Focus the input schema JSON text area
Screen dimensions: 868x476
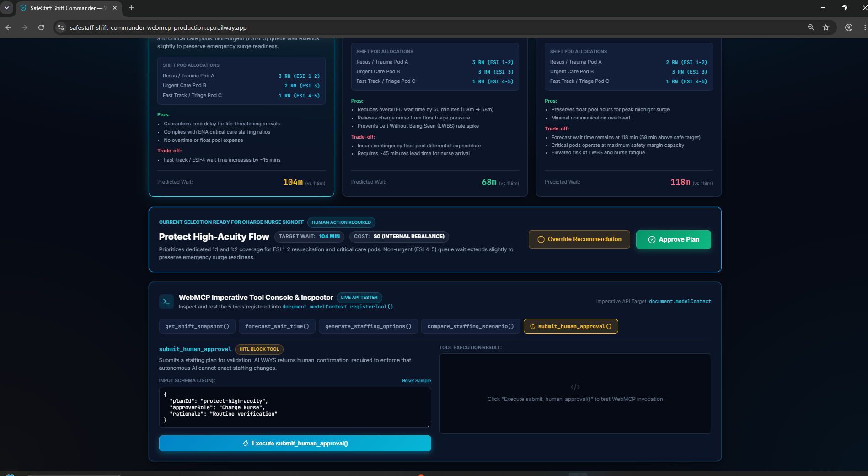coord(295,407)
